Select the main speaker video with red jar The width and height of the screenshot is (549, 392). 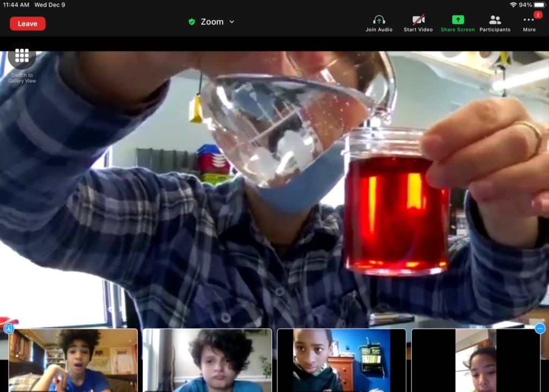click(x=274, y=189)
